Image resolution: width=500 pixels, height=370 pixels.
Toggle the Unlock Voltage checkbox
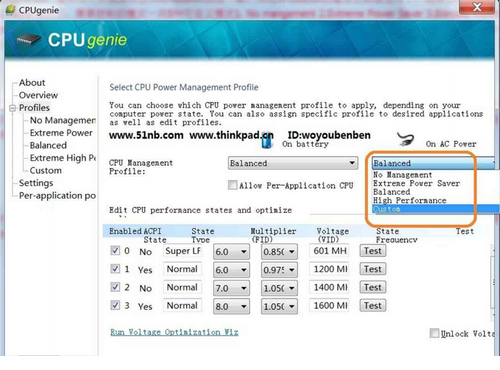(x=434, y=333)
